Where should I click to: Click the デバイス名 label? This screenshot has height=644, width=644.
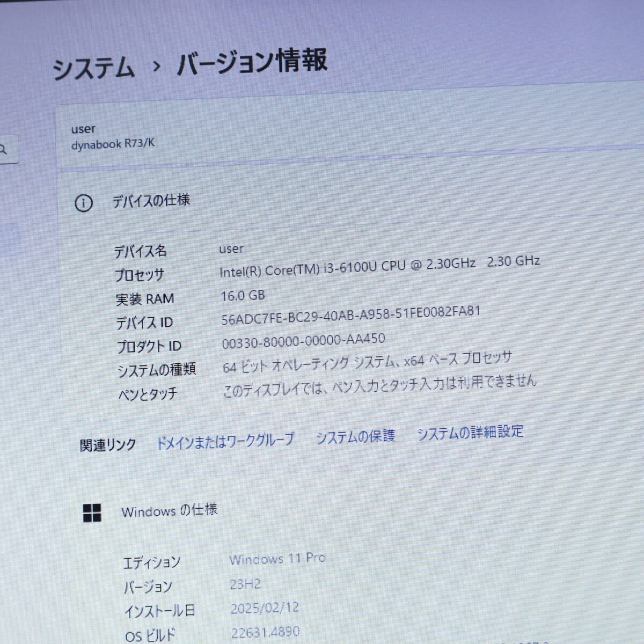click(141, 251)
